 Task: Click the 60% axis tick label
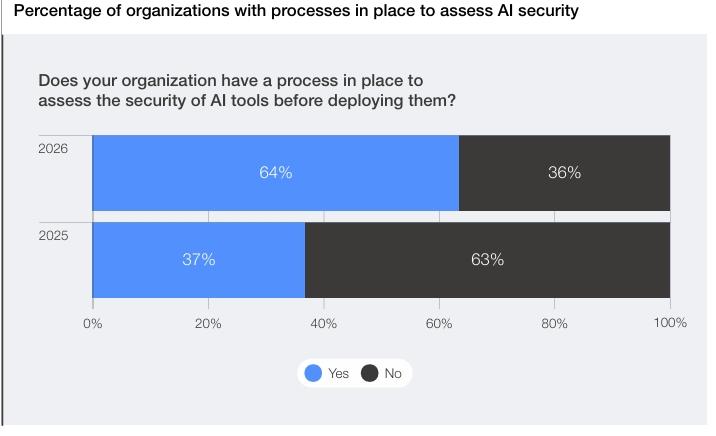pos(439,323)
